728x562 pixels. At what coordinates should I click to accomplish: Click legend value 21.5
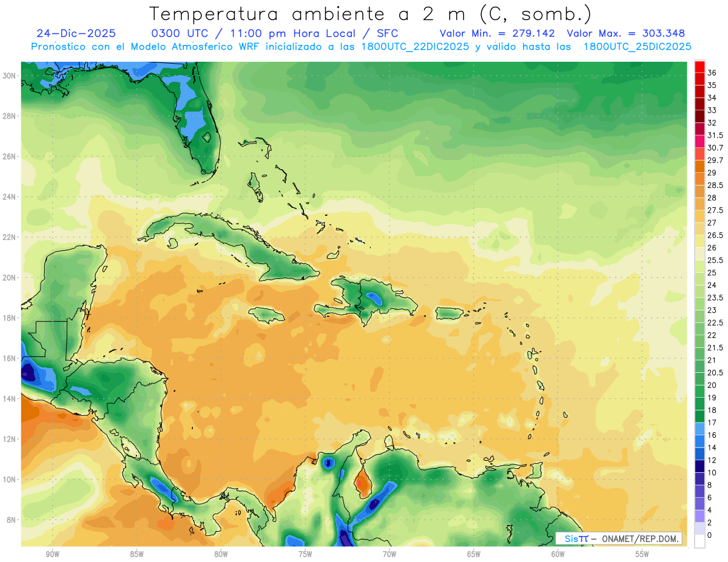tap(715, 347)
